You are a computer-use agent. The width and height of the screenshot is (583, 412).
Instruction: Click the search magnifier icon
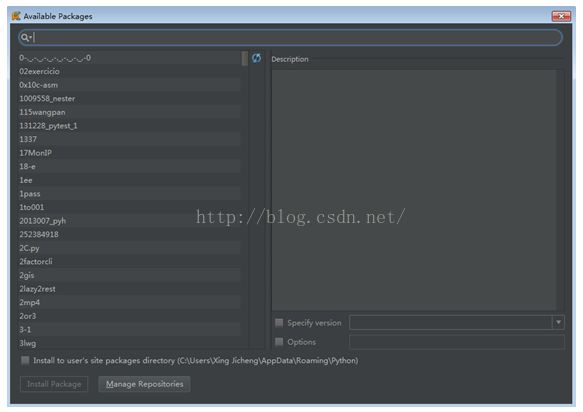pos(25,37)
